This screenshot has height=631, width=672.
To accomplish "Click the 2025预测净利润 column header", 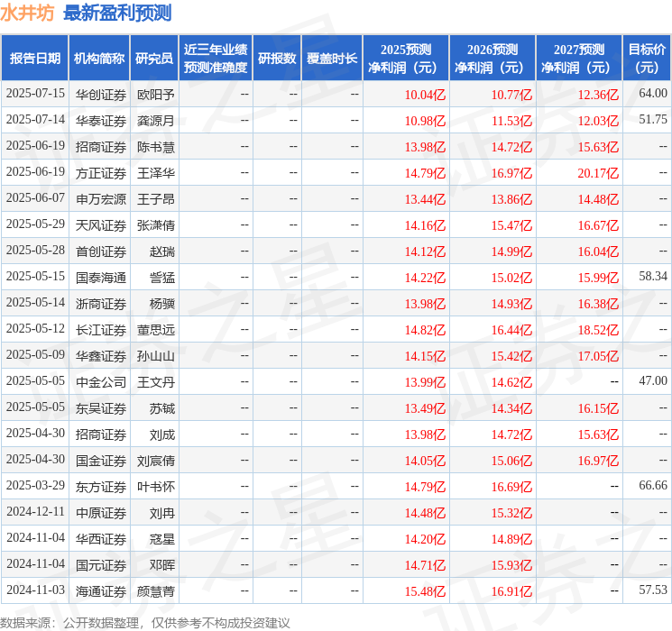I will click(x=405, y=59).
